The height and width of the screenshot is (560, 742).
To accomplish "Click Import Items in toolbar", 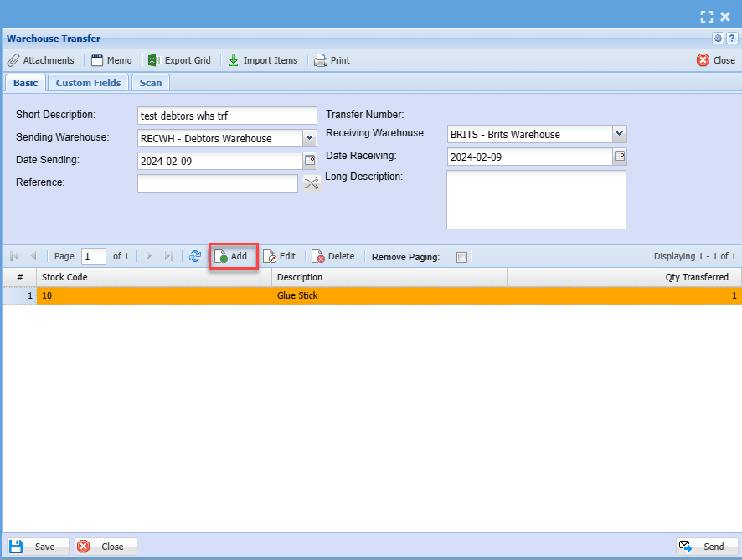I will pos(262,60).
